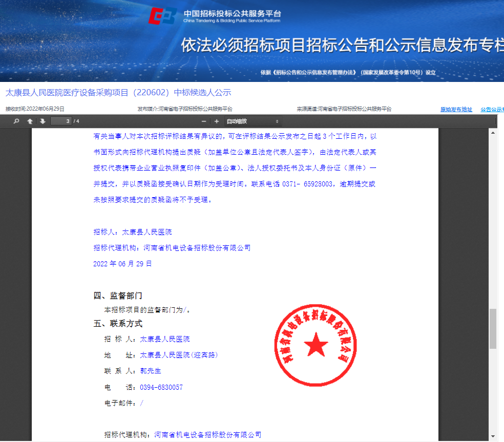The width and height of the screenshot is (504, 442).
Task: Click the 五、联系方式 section heading
Action: 118,324
